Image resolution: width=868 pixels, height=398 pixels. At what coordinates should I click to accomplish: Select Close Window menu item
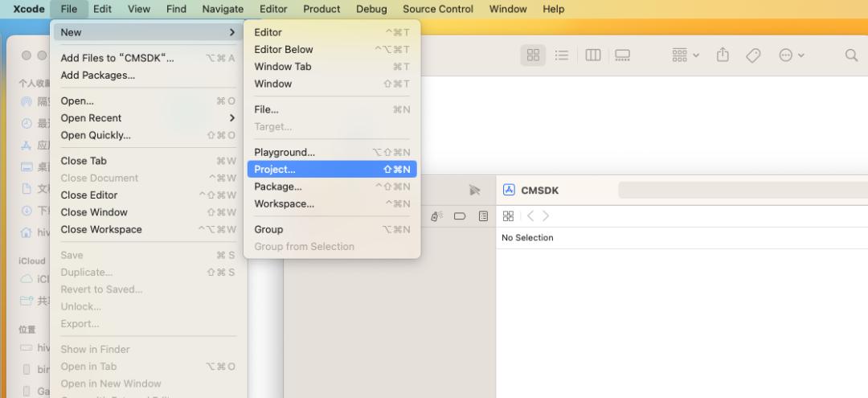point(147,212)
